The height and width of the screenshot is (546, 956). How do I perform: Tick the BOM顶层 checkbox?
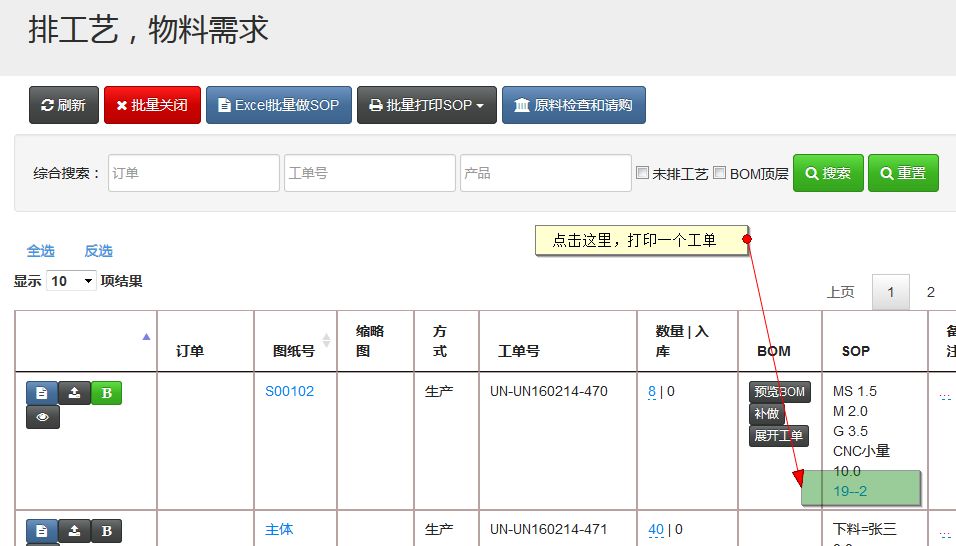point(719,173)
